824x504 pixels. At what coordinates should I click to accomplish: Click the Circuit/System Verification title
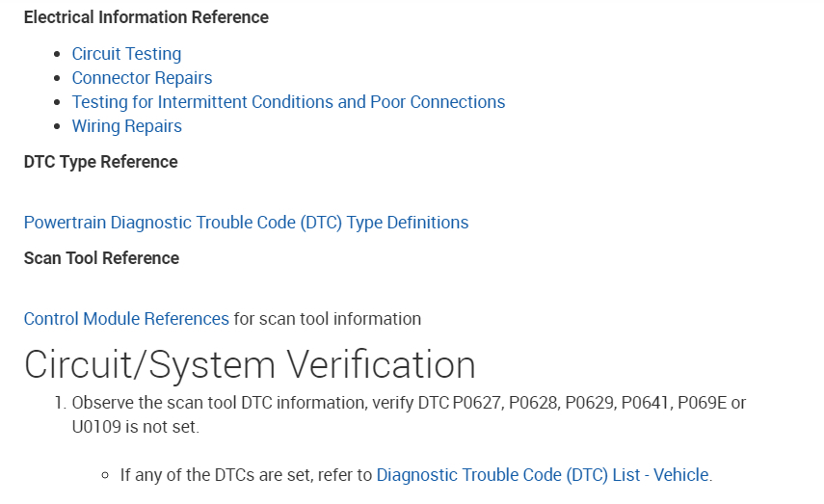250,365
